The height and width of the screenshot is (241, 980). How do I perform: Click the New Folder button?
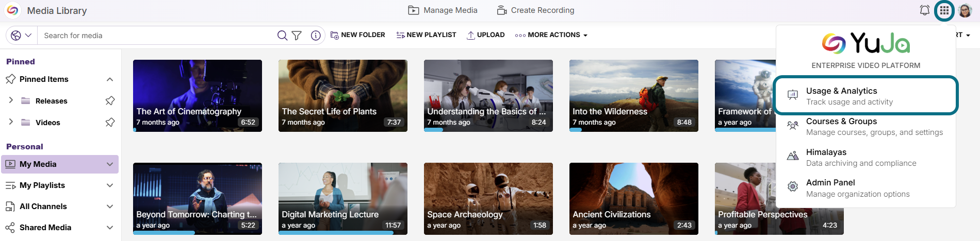357,35
